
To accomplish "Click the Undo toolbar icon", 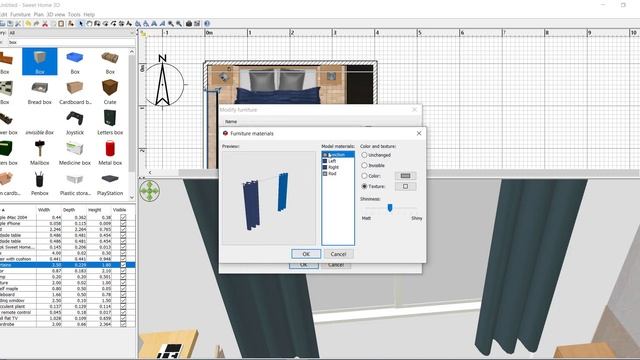I will coord(28,24).
